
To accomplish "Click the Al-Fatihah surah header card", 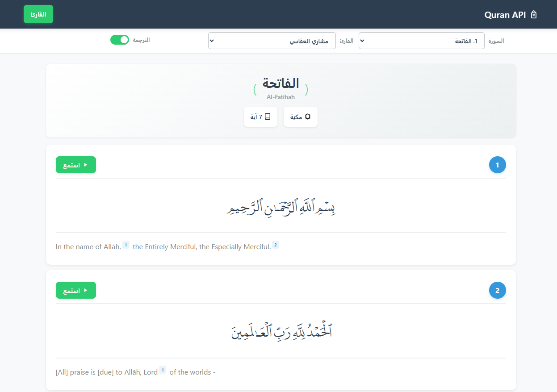I will point(281,100).
